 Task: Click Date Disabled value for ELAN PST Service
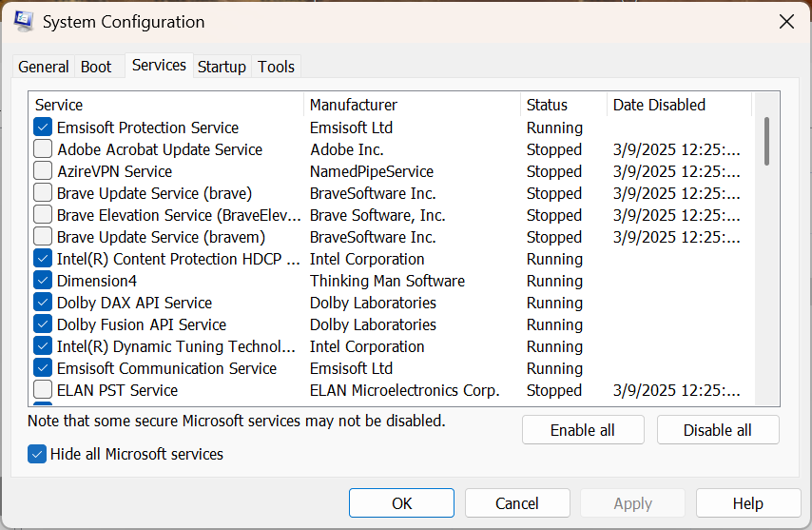677,390
